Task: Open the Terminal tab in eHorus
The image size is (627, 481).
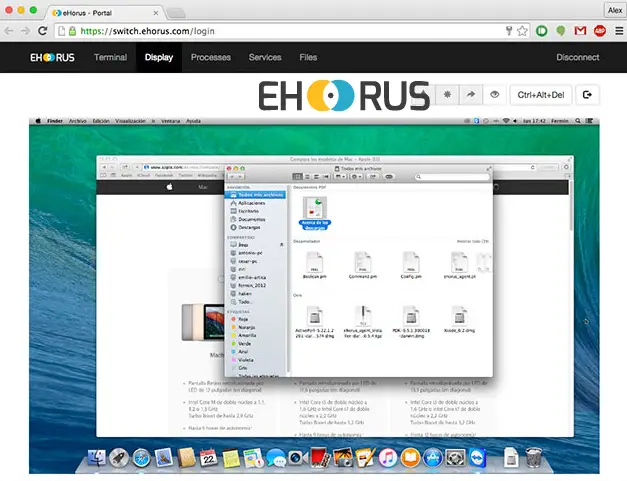Action: (x=110, y=57)
